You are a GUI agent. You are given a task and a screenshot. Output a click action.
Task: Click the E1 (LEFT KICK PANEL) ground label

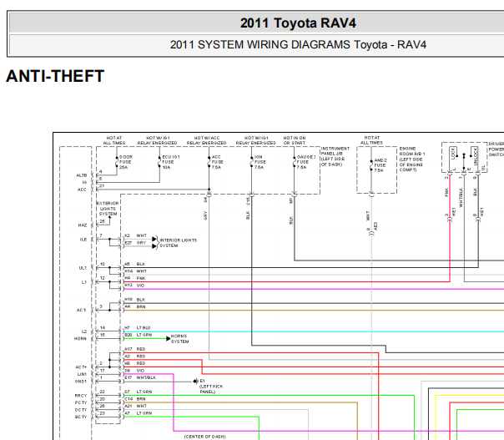point(211,387)
